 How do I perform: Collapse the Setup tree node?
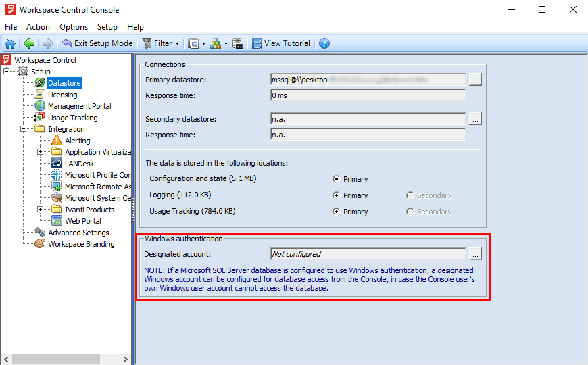(x=6, y=71)
